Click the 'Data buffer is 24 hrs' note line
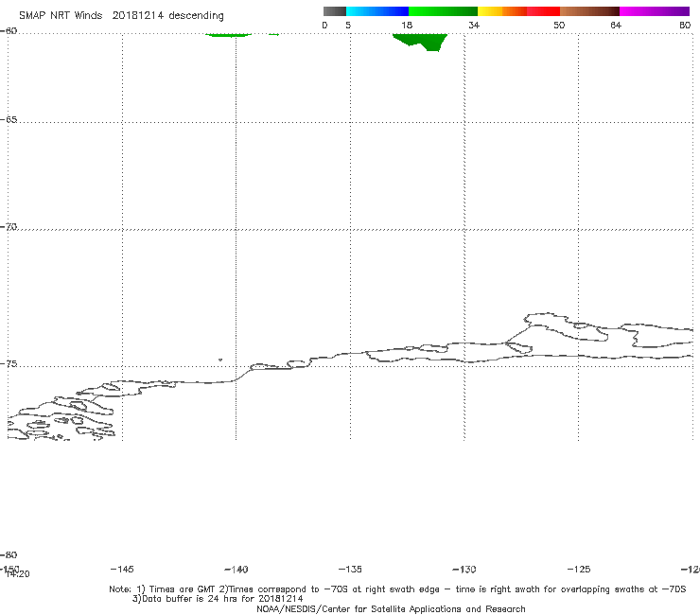Screen dimensions: 700x615 [218, 599]
